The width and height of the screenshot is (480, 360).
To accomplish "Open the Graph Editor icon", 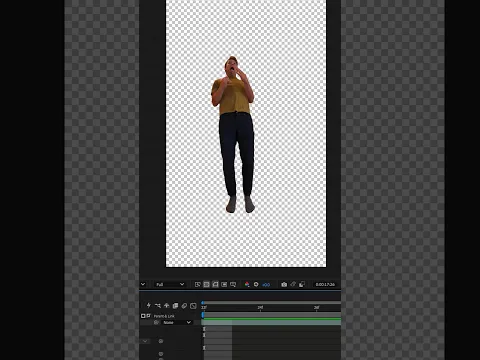I will pyautogui.click(x=193, y=306).
